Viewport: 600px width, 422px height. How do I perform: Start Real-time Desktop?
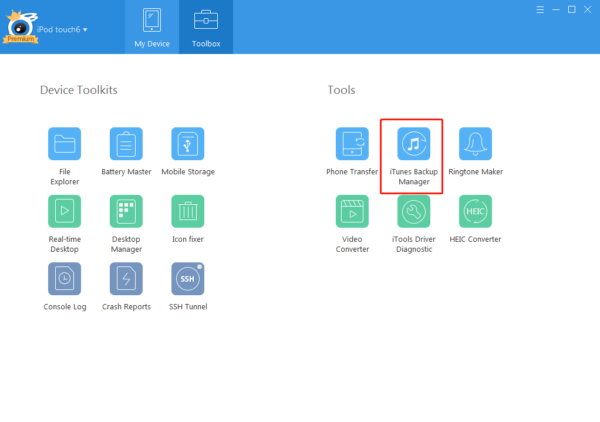[x=64, y=211]
